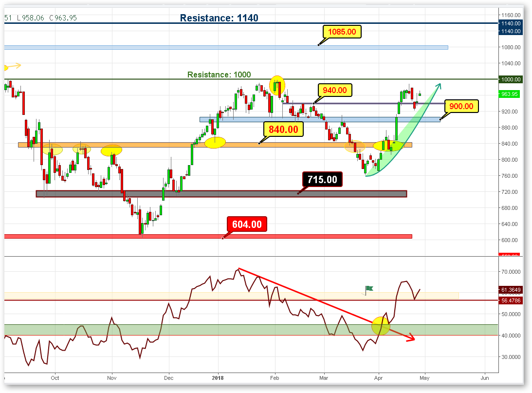
Task: Click the Jun label on time axis
Action: tap(485, 378)
